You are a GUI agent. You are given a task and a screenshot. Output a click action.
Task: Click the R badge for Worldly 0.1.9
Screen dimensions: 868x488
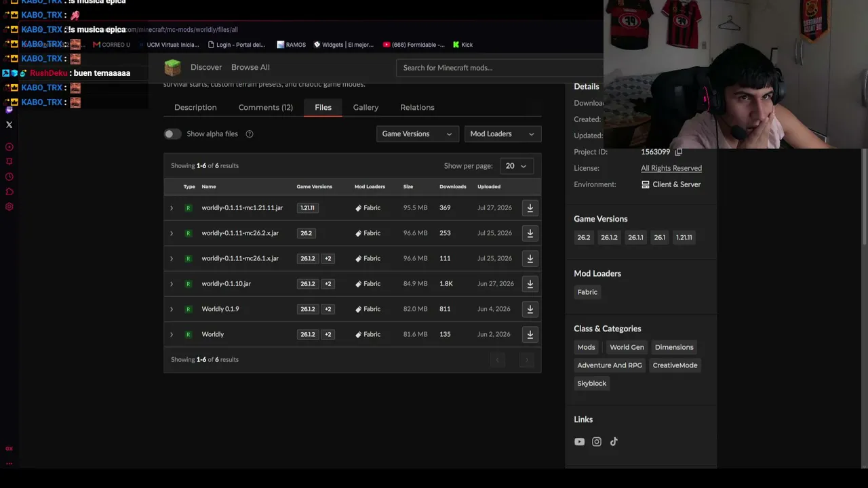(188, 309)
